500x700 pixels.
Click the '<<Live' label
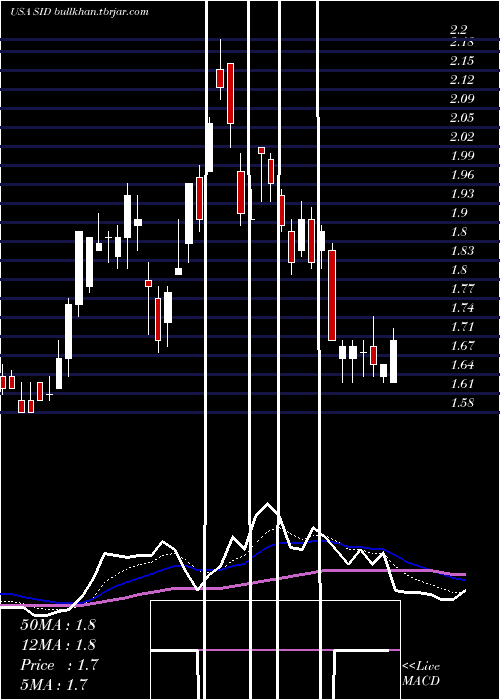pyautogui.click(x=421, y=667)
